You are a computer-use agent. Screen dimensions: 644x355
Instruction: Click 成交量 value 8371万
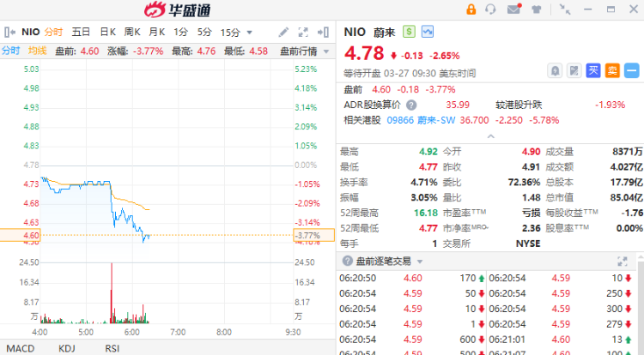click(628, 152)
